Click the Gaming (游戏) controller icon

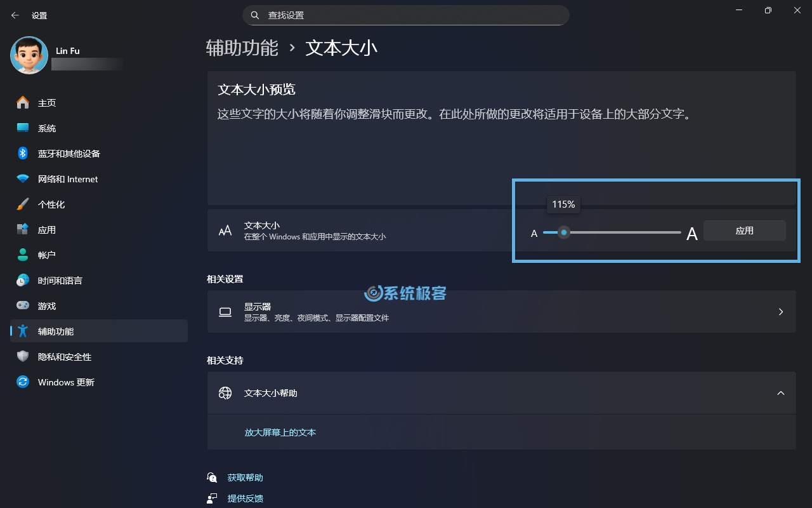(23, 306)
